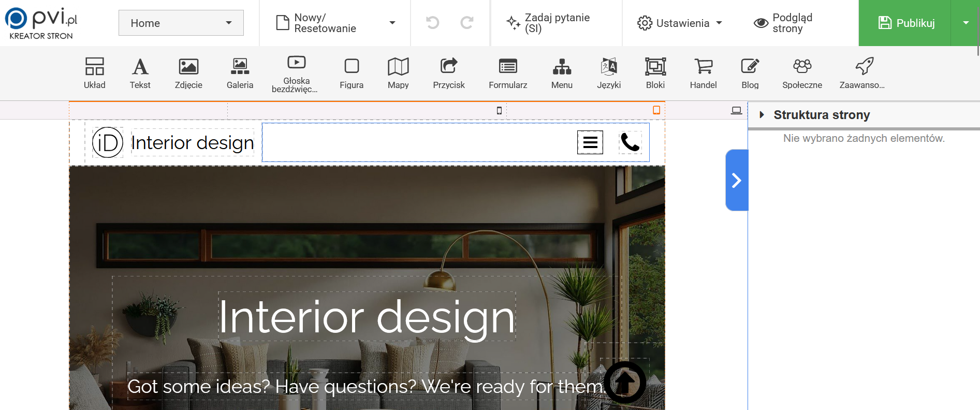Viewport: 980px width, 410px height.
Task: Click the green Publikuj button
Action: click(905, 23)
